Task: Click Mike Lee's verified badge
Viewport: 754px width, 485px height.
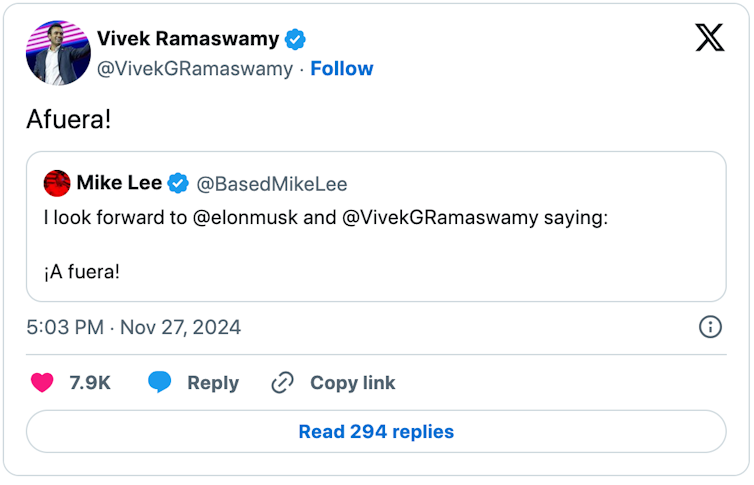Action: click(x=178, y=183)
